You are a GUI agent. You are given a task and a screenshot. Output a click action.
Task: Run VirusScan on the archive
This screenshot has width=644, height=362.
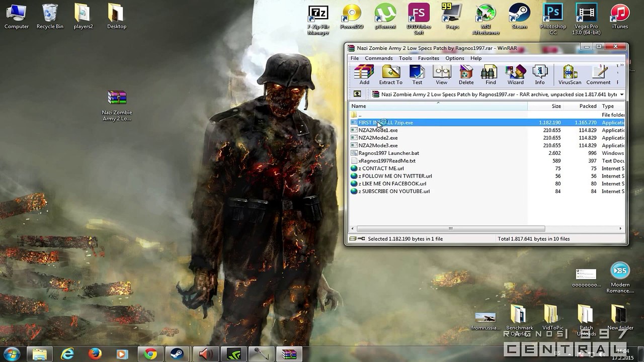(x=570, y=75)
